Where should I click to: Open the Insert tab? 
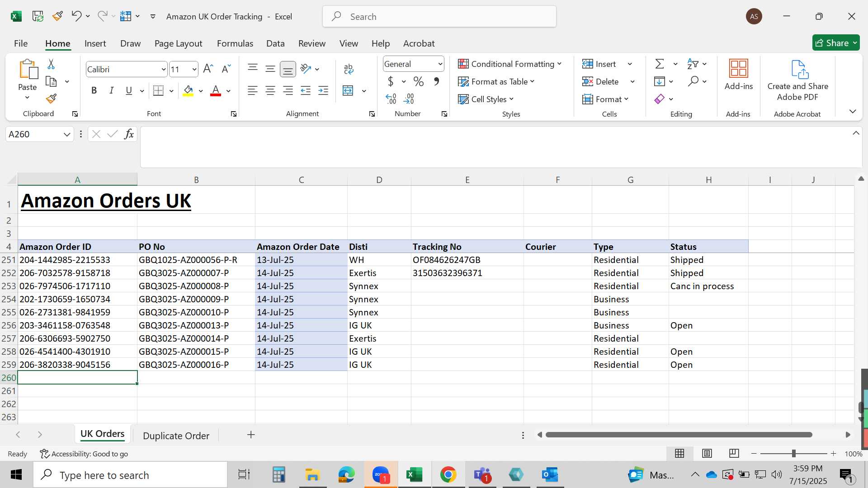95,43
